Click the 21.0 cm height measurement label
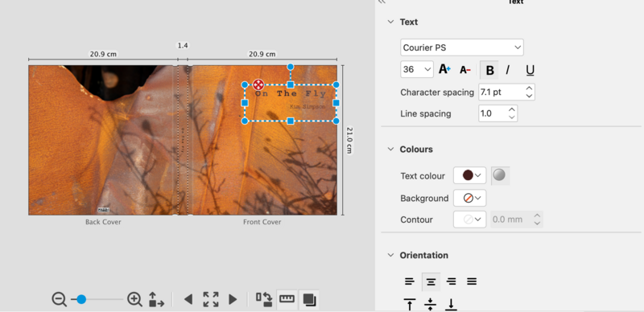Viewport: 644px width, 312px height. tap(349, 140)
